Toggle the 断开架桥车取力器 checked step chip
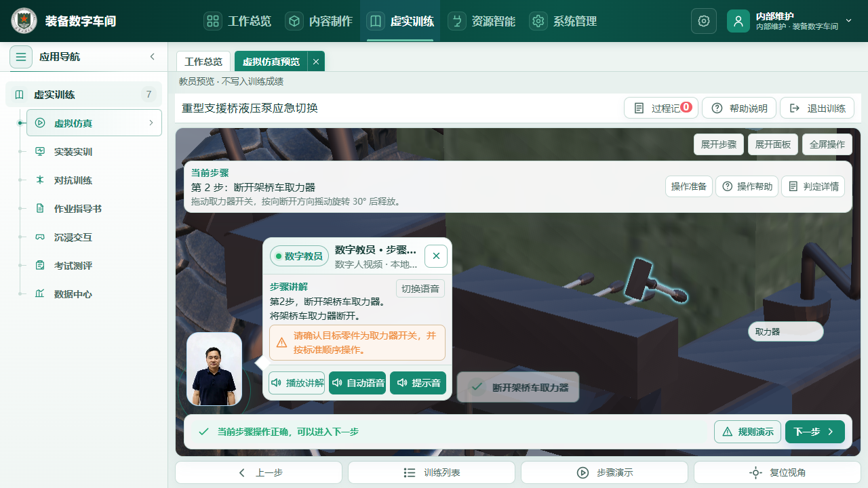Image resolution: width=868 pixels, height=488 pixels. coord(518,387)
